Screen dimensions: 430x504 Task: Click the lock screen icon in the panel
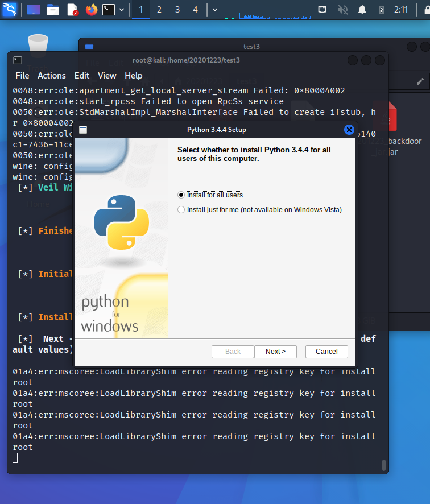click(427, 10)
